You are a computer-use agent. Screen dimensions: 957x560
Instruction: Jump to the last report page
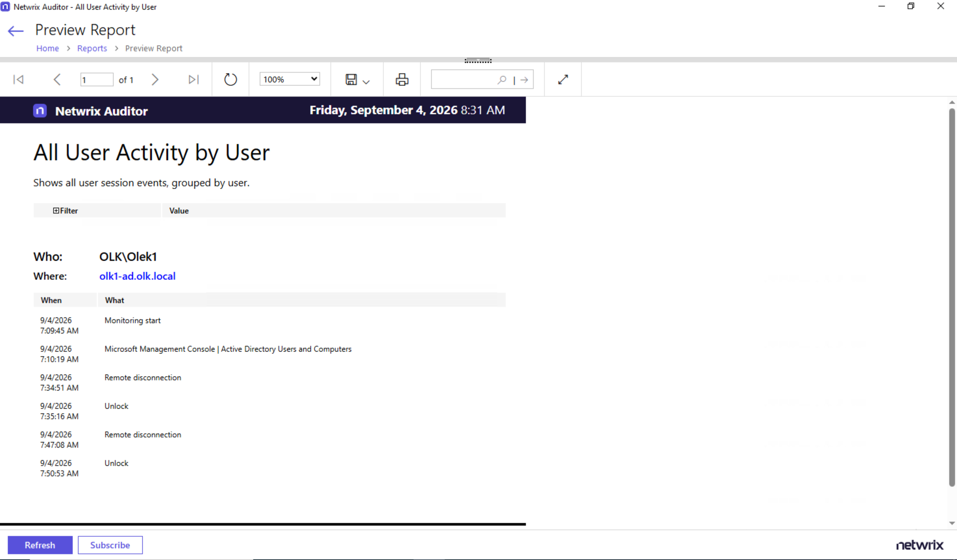(x=194, y=79)
